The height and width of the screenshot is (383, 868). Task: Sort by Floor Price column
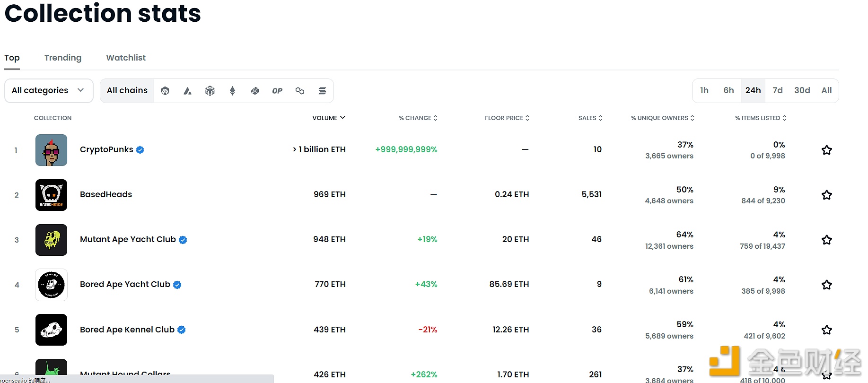(507, 118)
